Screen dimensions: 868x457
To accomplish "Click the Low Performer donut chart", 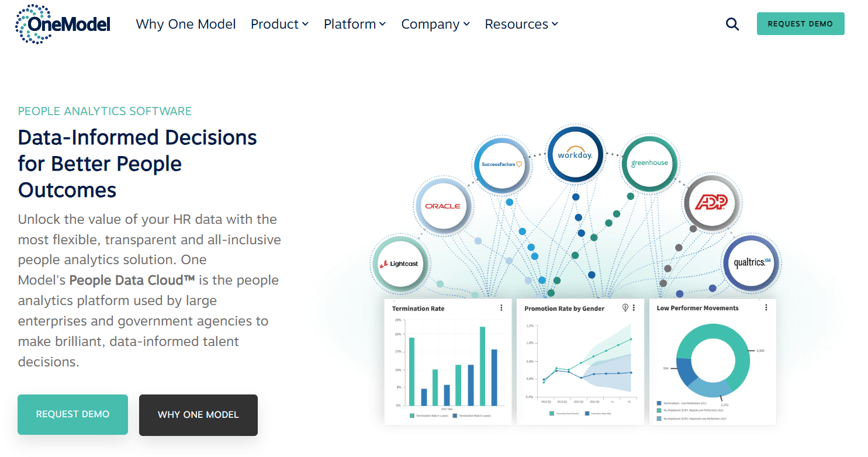I will [713, 361].
